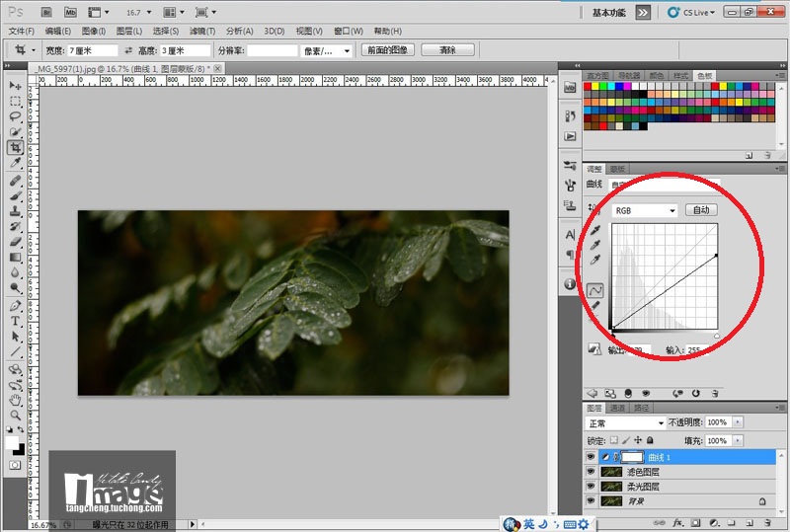Click the 清除 button in options bar
Viewport: 790px width, 532px height.
click(446, 50)
